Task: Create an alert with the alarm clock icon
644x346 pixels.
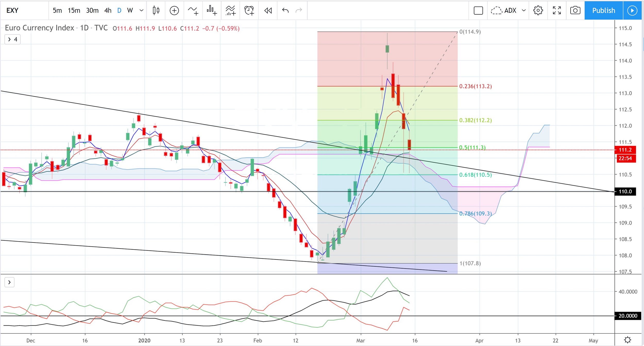Action: click(249, 10)
